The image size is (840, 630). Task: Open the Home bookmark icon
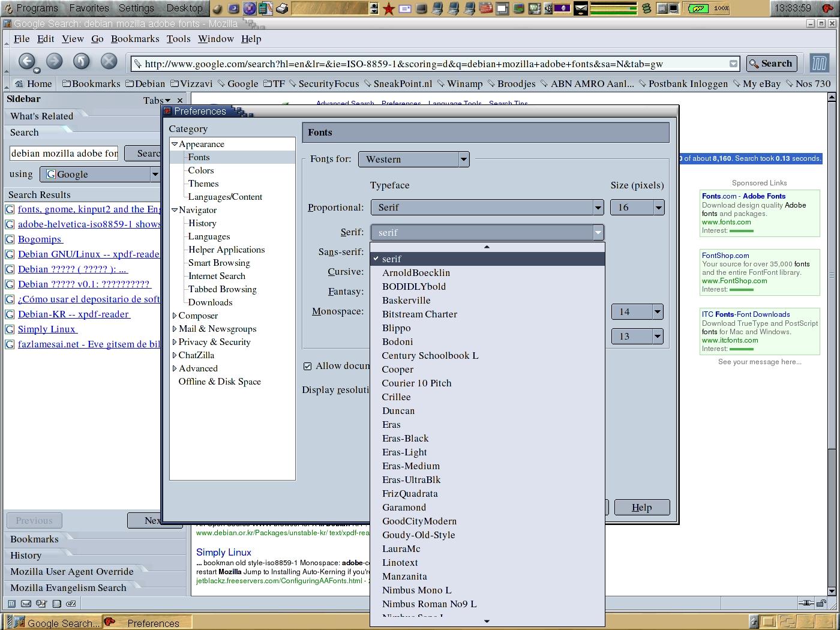19,83
